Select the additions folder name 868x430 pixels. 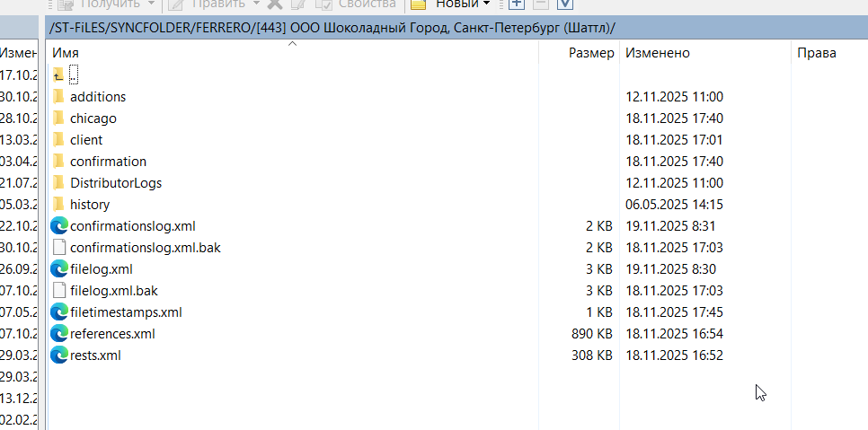(98, 97)
